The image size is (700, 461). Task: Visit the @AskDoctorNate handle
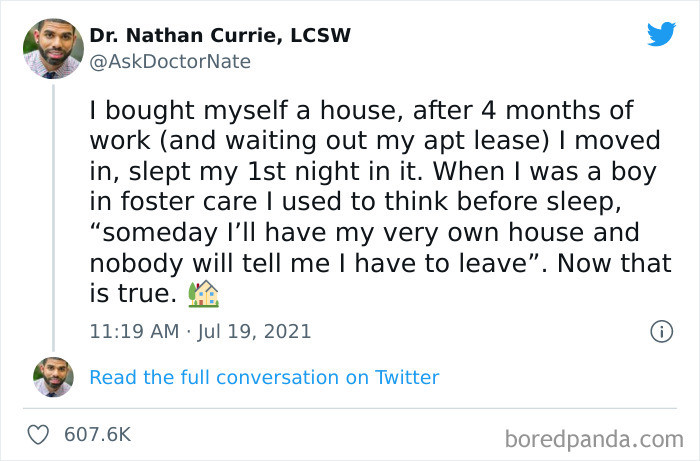(x=170, y=62)
